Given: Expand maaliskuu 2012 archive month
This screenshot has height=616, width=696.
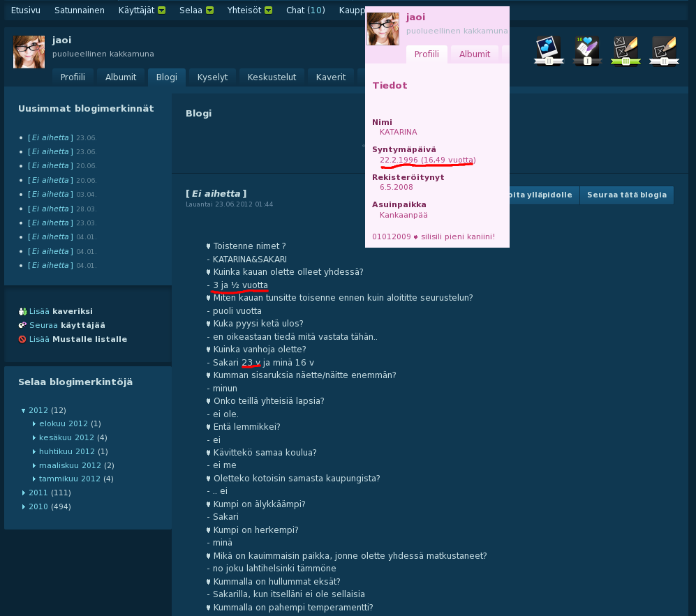Looking at the screenshot, I should pyautogui.click(x=34, y=465).
